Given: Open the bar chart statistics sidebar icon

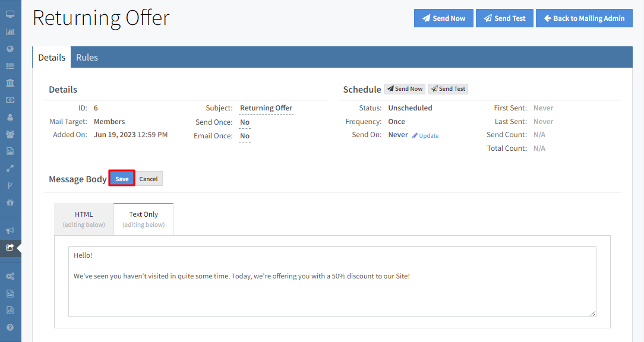Looking at the screenshot, I should pos(10,31).
